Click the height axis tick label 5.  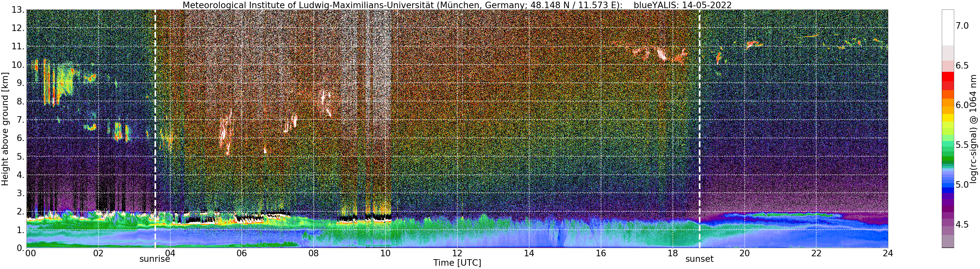(21, 156)
